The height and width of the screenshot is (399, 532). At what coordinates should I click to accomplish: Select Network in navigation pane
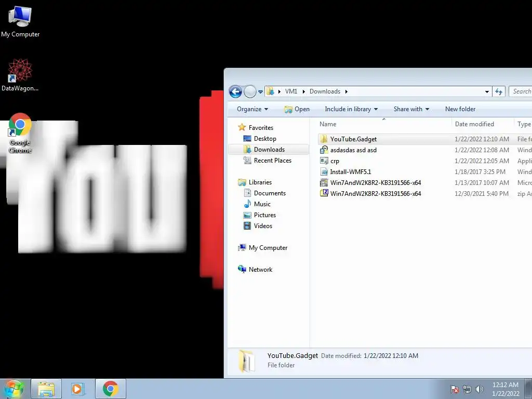click(260, 270)
